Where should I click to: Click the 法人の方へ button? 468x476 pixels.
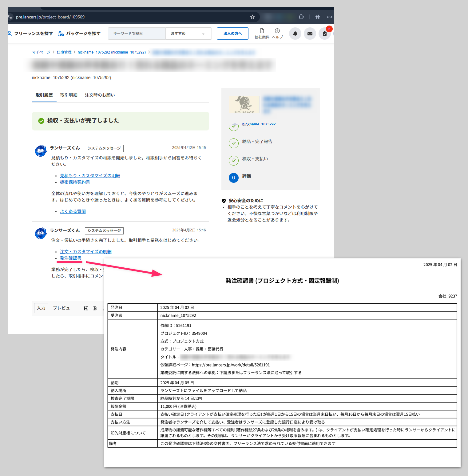coord(232,34)
